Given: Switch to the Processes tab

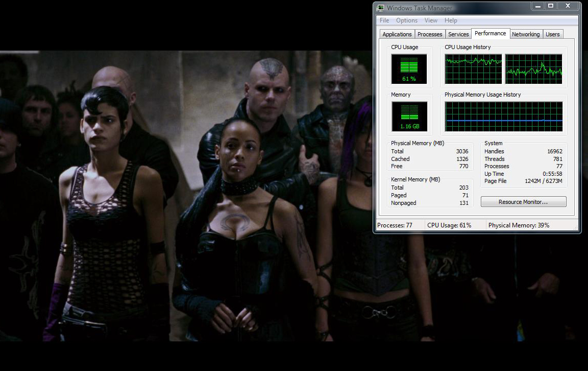Looking at the screenshot, I should (430, 34).
